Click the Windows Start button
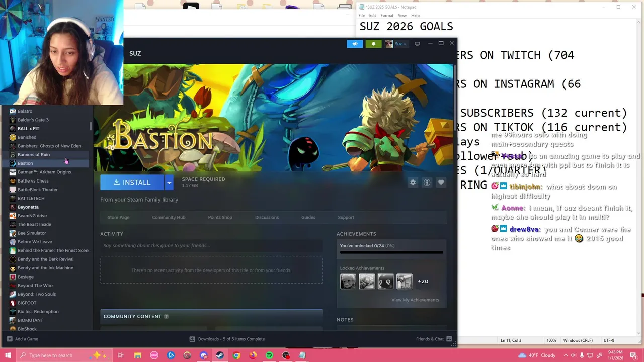This screenshot has width=644, height=362. pyautogui.click(x=8, y=355)
